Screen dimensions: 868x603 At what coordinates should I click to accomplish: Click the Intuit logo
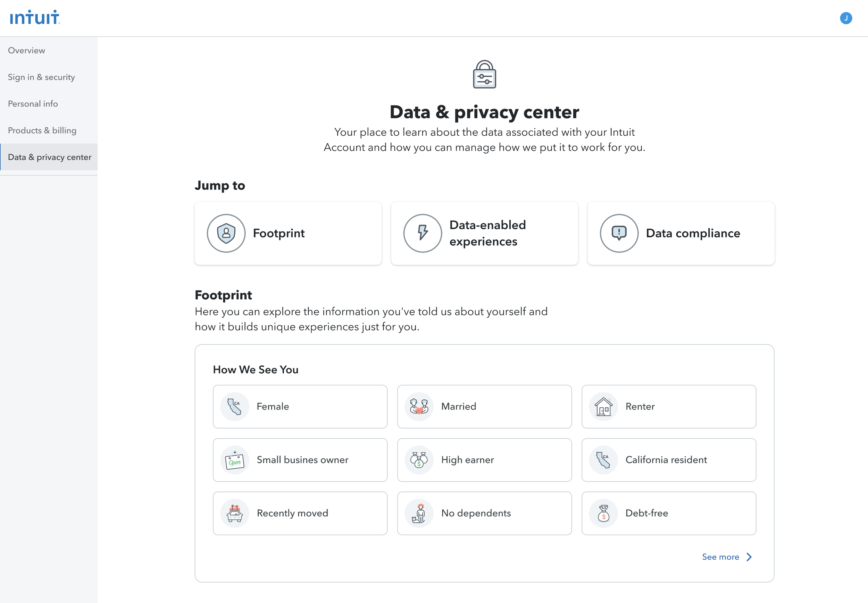coord(35,17)
